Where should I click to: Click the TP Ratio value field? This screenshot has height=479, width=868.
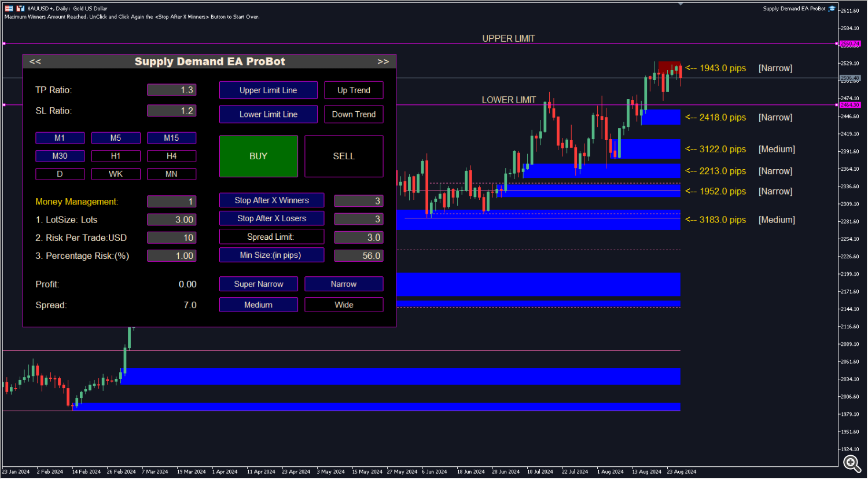pos(171,90)
